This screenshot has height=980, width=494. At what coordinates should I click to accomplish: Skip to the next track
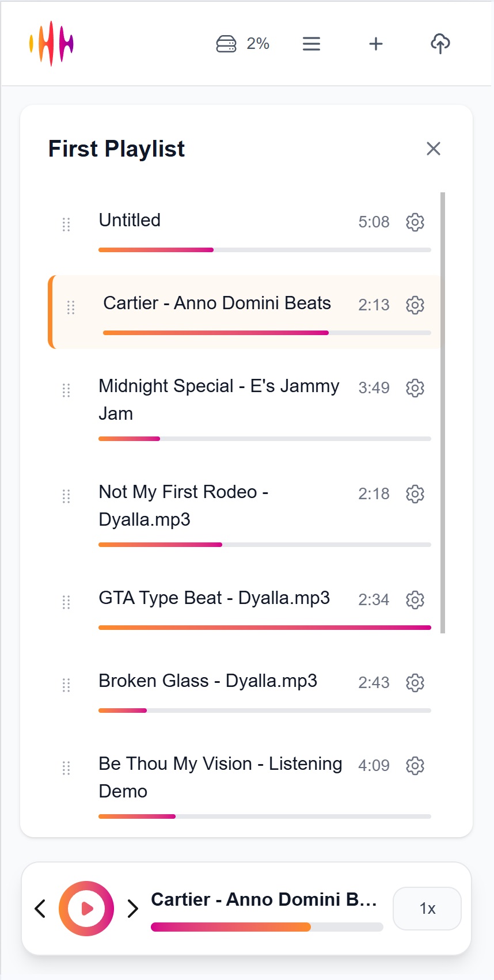[133, 909]
